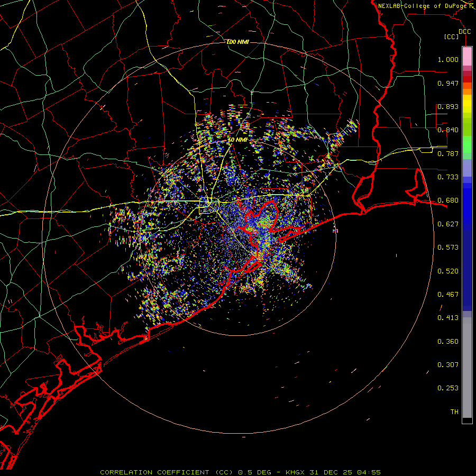Click the 0.680 scale value
Viewport: 476px width, 476px height.
pos(448,200)
